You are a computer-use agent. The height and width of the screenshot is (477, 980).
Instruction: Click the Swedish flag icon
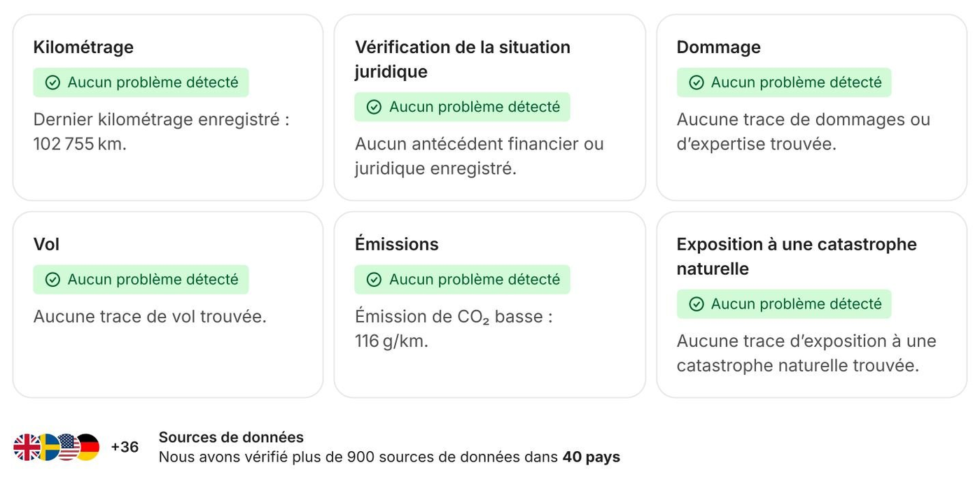pyautogui.click(x=48, y=447)
